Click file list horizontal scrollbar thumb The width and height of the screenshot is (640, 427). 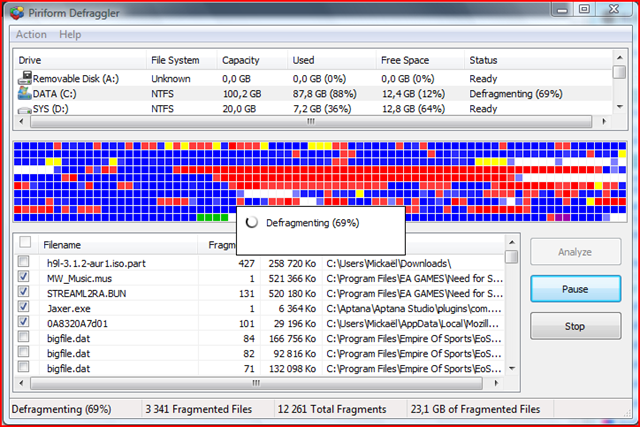pos(256,383)
